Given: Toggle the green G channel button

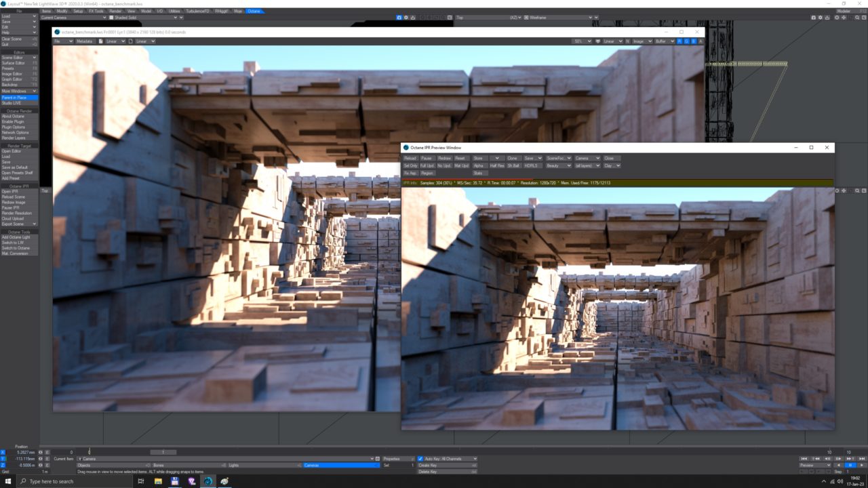Looking at the screenshot, I should pyautogui.click(x=687, y=41).
